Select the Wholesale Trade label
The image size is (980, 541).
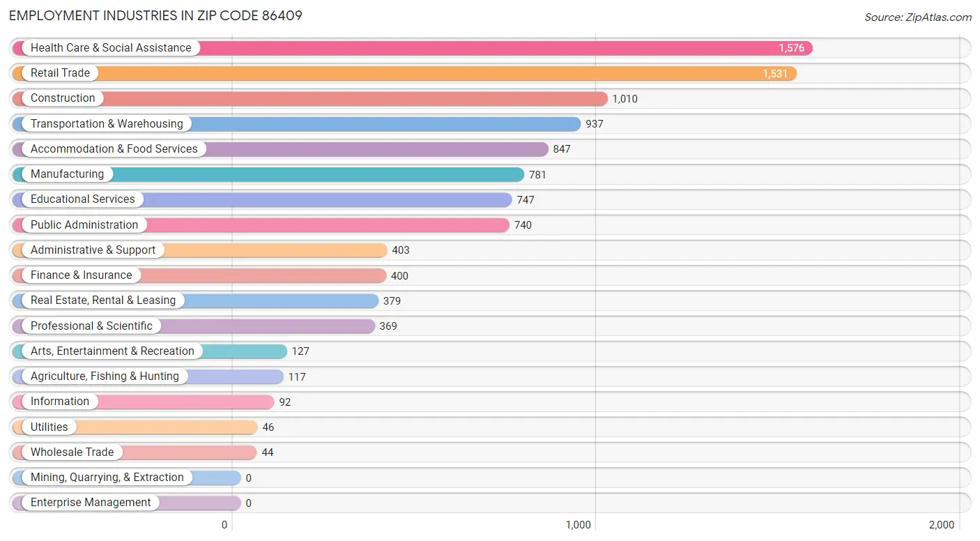[x=72, y=452]
